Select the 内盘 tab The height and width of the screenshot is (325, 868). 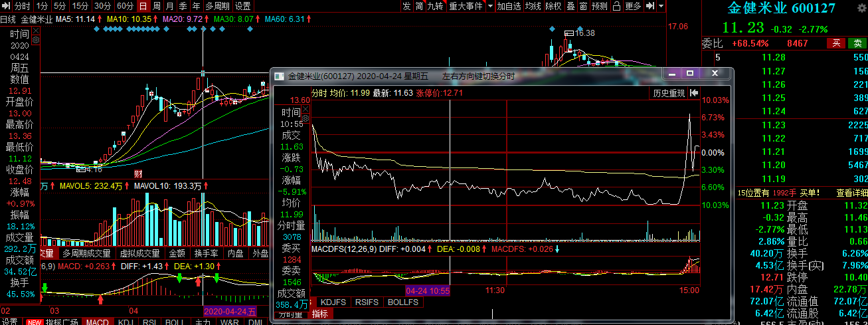[235, 253]
